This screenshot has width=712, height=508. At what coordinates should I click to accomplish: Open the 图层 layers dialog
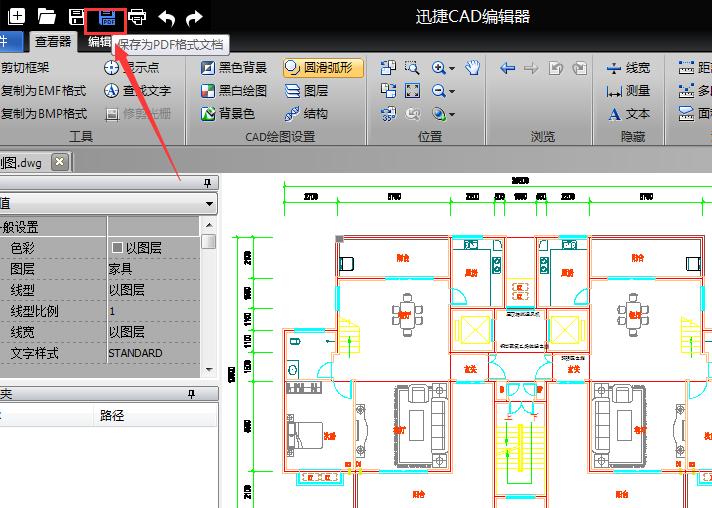point(307,90)
